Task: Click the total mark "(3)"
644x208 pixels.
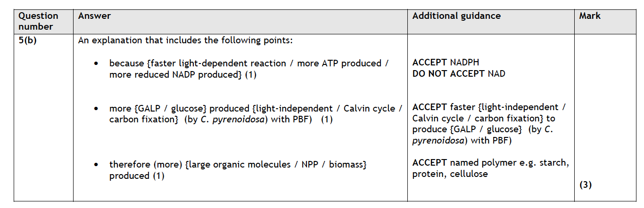Action: [585, 185]
